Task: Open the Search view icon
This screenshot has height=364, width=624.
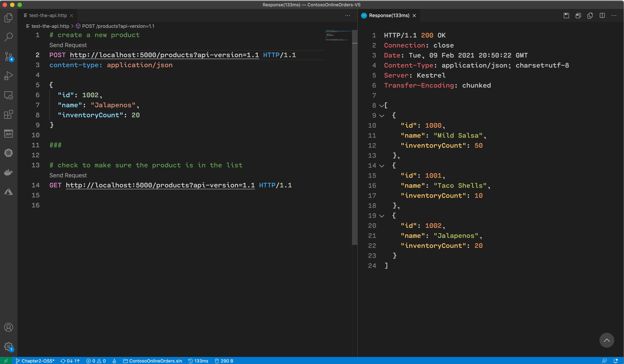Action: (8, 37)
